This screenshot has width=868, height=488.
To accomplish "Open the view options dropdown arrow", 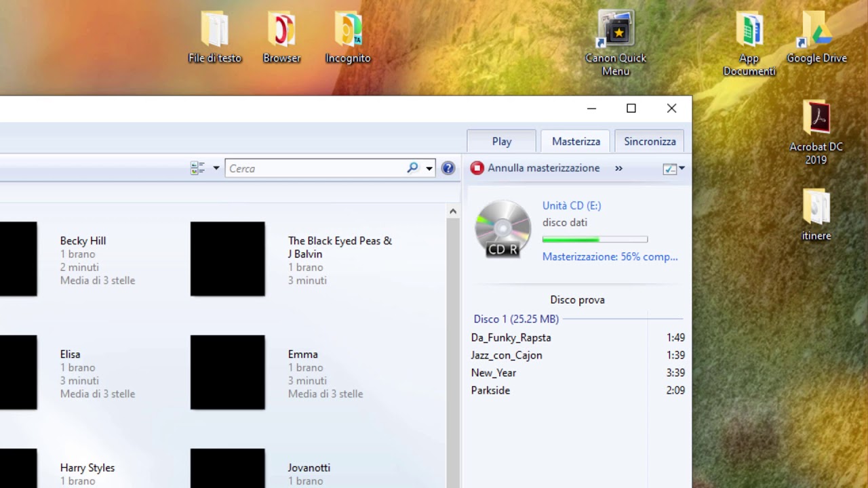I will click(216, 168).
